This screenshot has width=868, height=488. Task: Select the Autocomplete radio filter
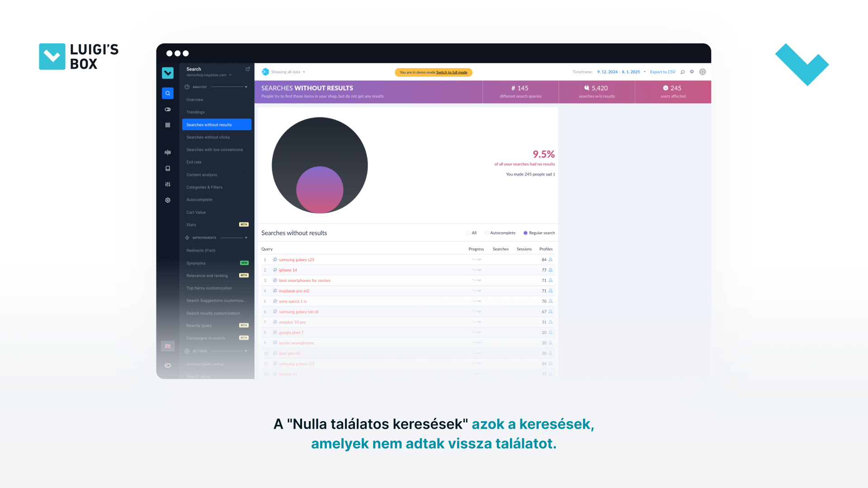coord(487,233)
